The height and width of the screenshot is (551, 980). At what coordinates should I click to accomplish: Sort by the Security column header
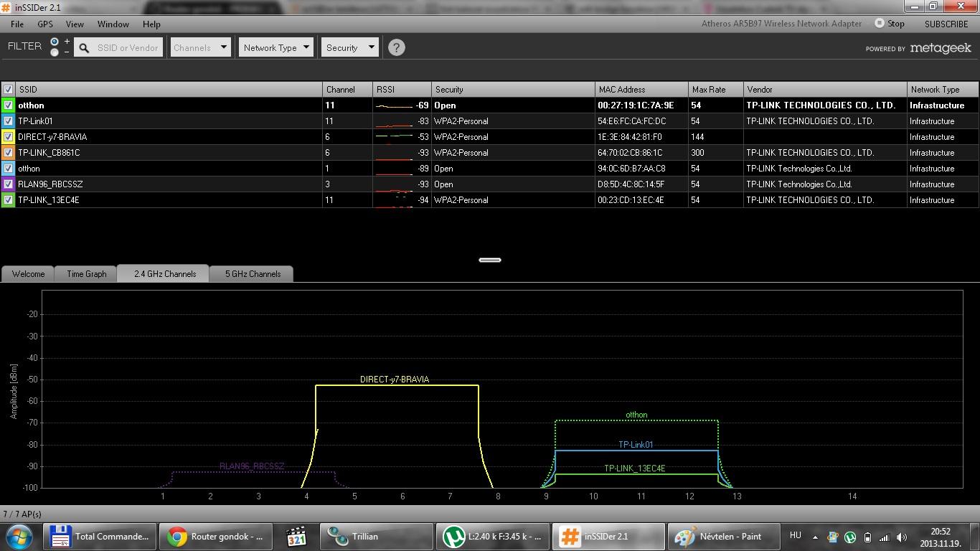(x=513, y=90)
